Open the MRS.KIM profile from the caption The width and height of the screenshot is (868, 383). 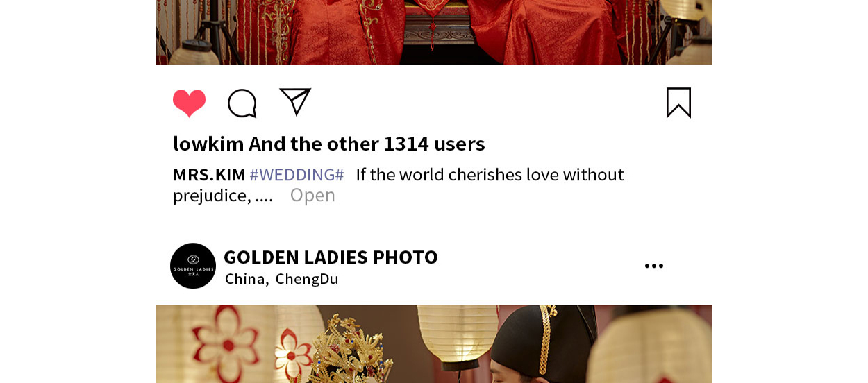click(x=209, y=174)
